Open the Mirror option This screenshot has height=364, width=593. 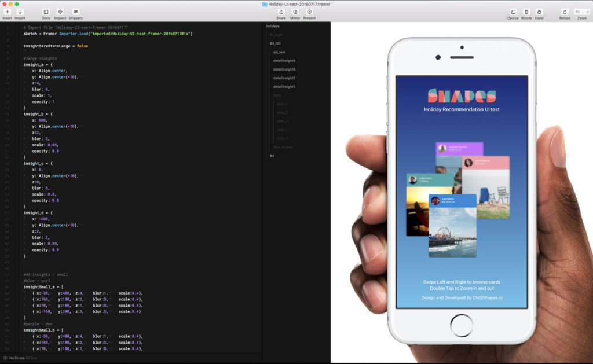point(295,12)
